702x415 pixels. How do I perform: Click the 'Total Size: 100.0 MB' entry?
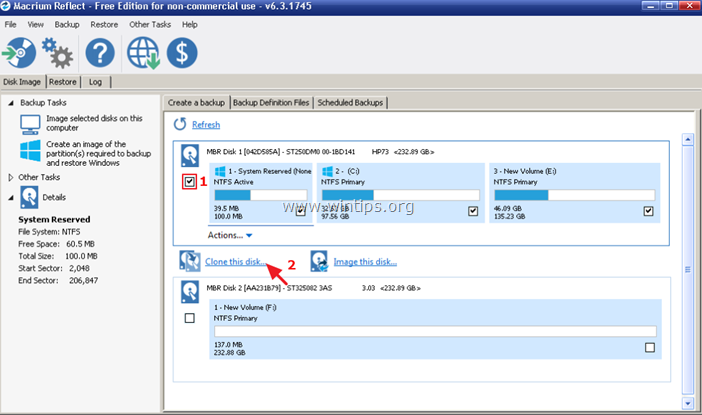tap(58, 256)
